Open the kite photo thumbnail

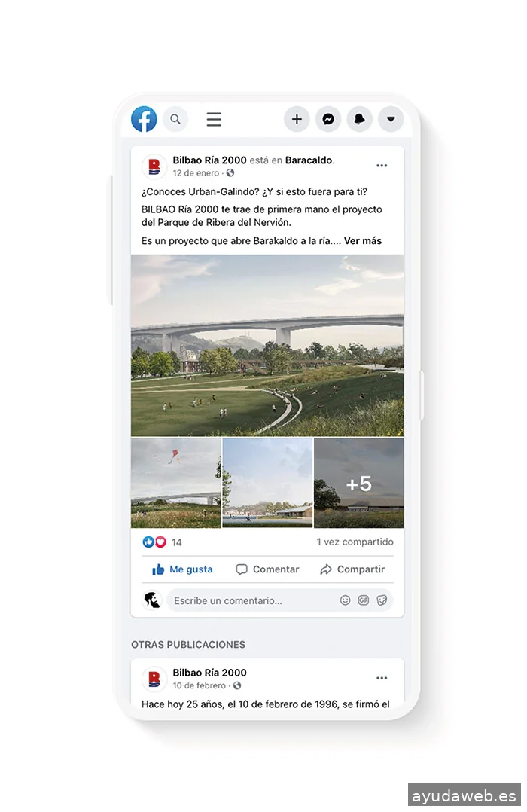click(x=176, y=483)
